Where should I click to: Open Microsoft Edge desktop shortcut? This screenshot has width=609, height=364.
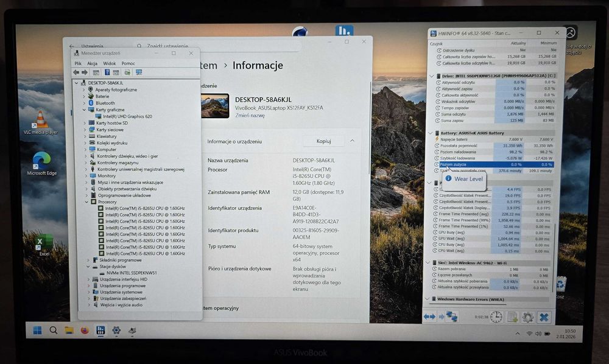(42, 163)
